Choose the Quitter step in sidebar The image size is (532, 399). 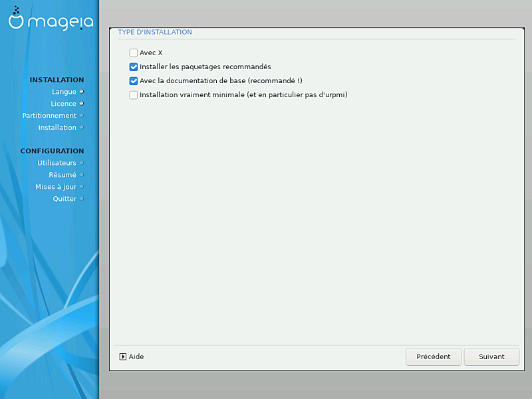pyautogui.click(x=65, y=199)
